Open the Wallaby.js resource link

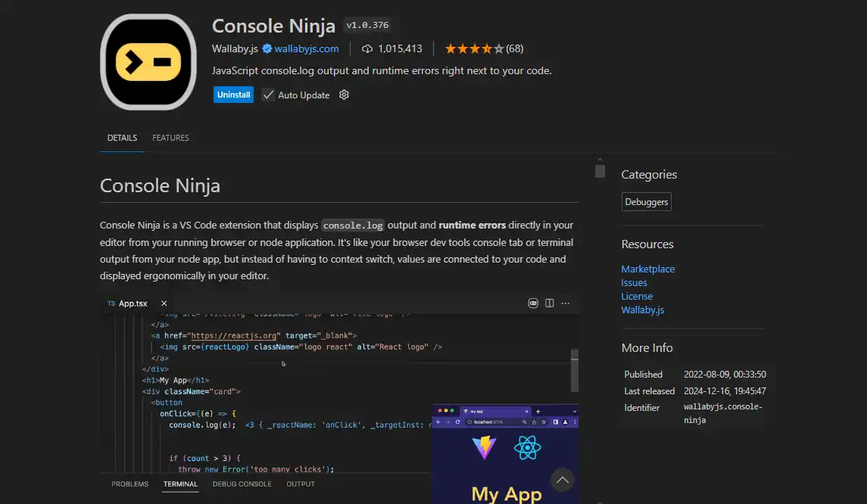643,310
